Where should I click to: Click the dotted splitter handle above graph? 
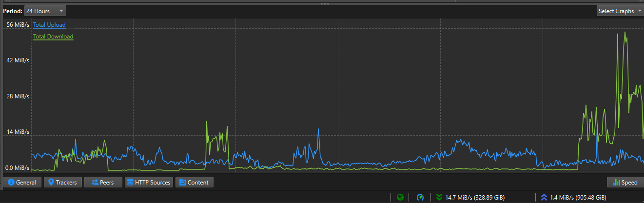coord(325,4)
